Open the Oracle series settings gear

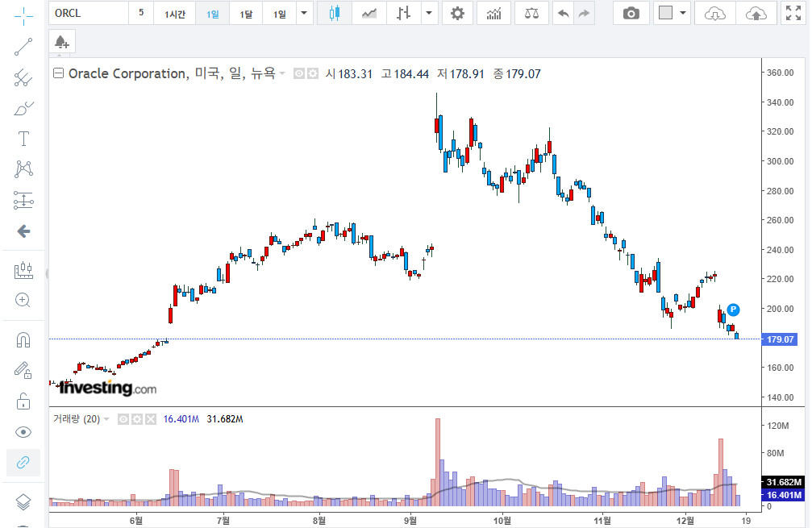coord(312,74)
